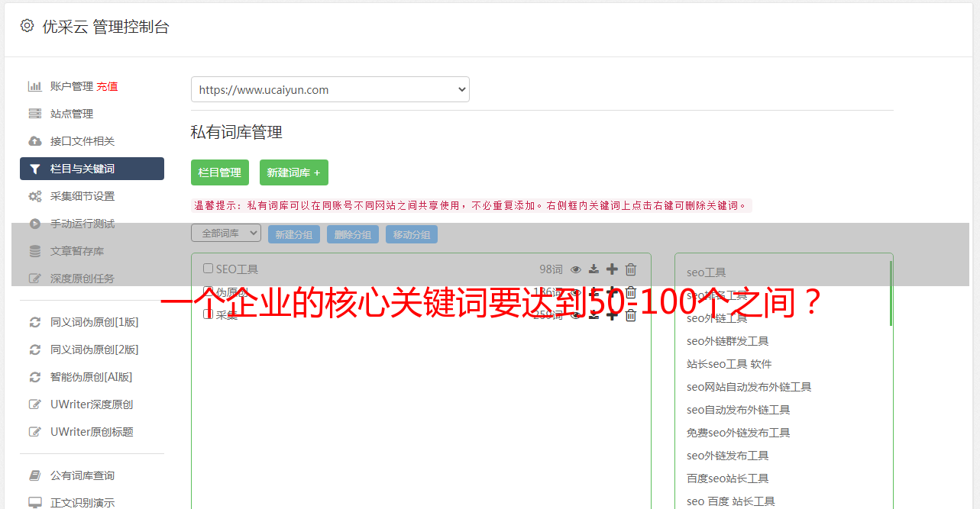Click the red 充值 link
This screenshot has width=980, height=509.
tap(107, 86)
